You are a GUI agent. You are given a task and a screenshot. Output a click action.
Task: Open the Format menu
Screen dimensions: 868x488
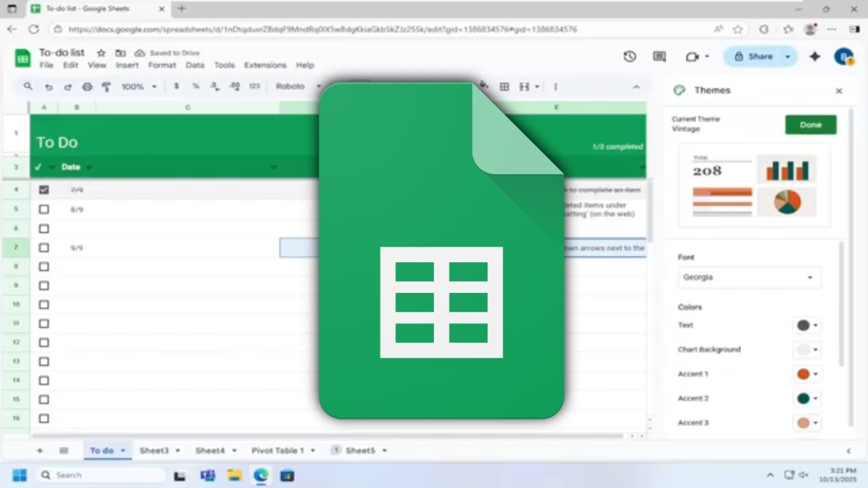click(162, 65)
